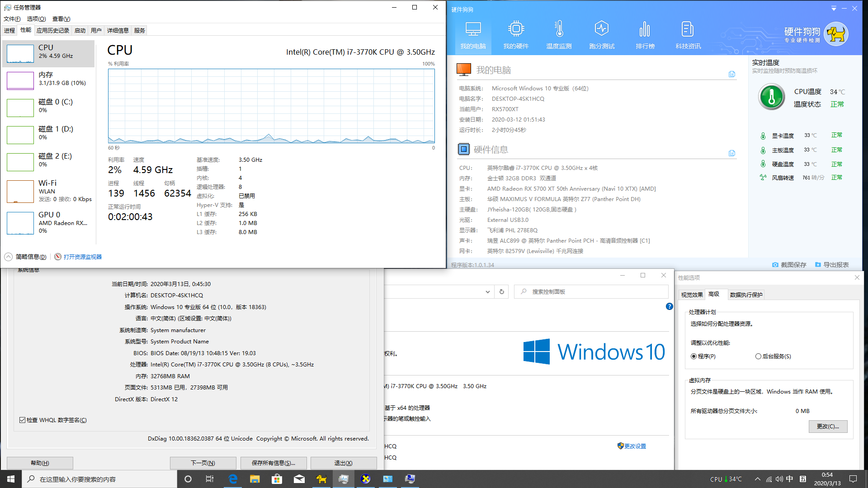Click 中 input method indicator in tray

click(x=790, y=479)
